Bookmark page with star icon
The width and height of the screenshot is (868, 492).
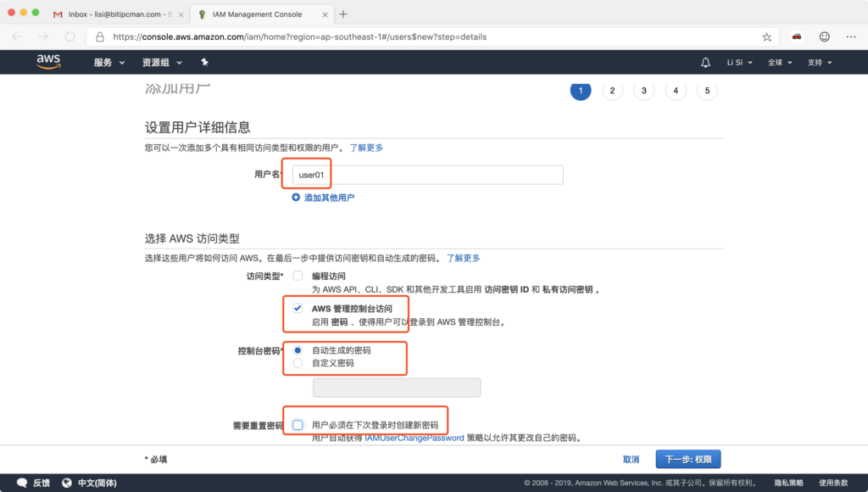point(766,36)
